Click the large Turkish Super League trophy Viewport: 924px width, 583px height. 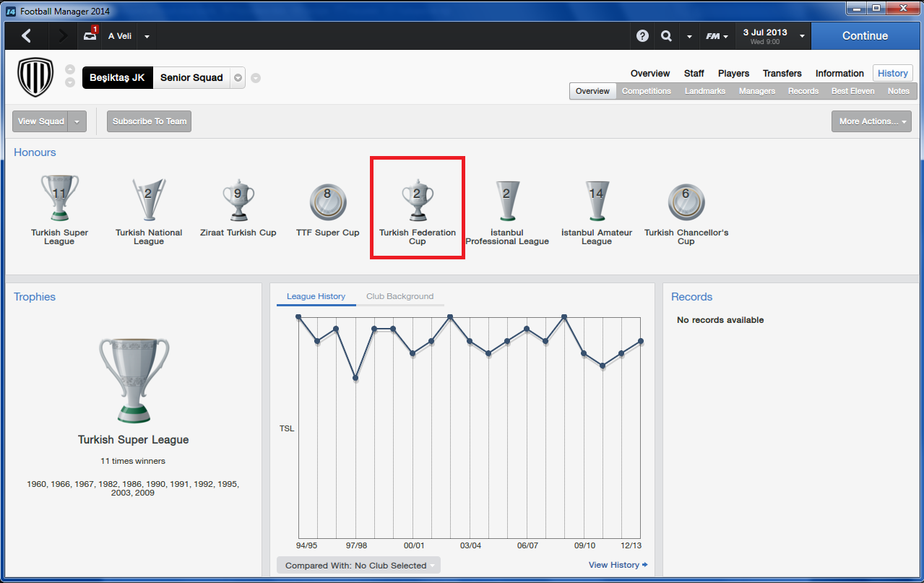click(134, 380)
